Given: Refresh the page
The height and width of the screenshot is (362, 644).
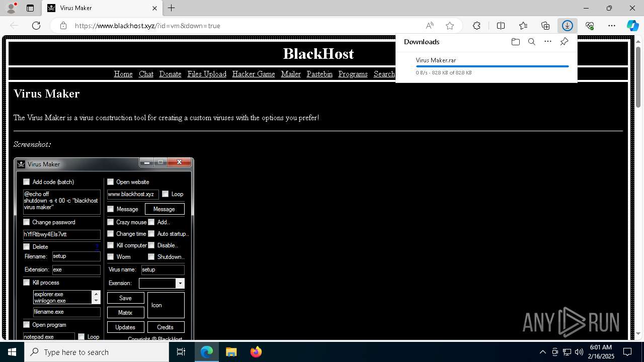Looking at the screenshot, I should pyautogui.click(x=36, y=26).
